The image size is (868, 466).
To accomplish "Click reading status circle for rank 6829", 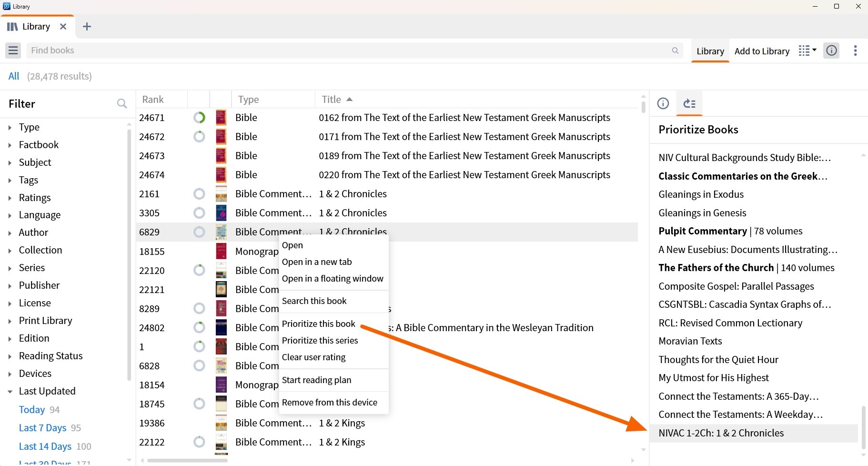I will (199, 232).
